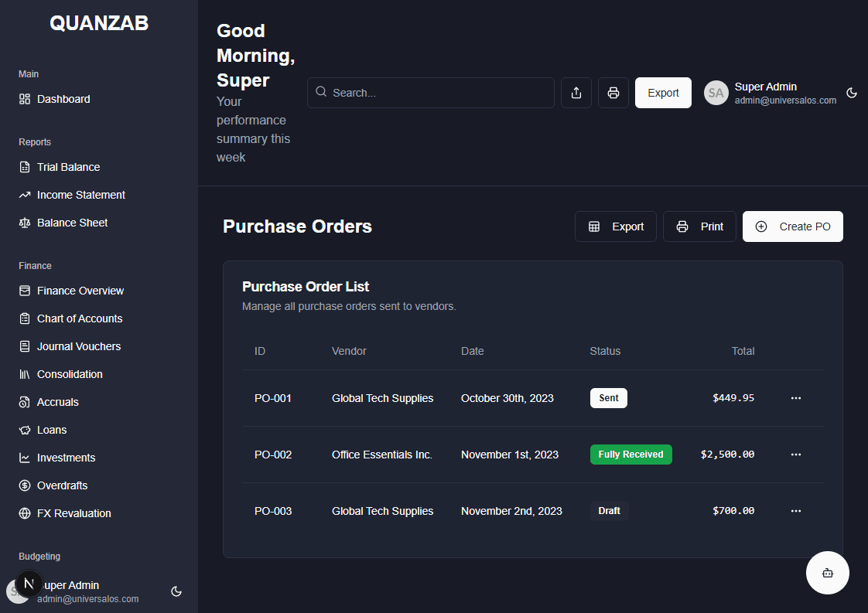
Task: Click the Consolidation library icon
Action: [x=24, y=375]
